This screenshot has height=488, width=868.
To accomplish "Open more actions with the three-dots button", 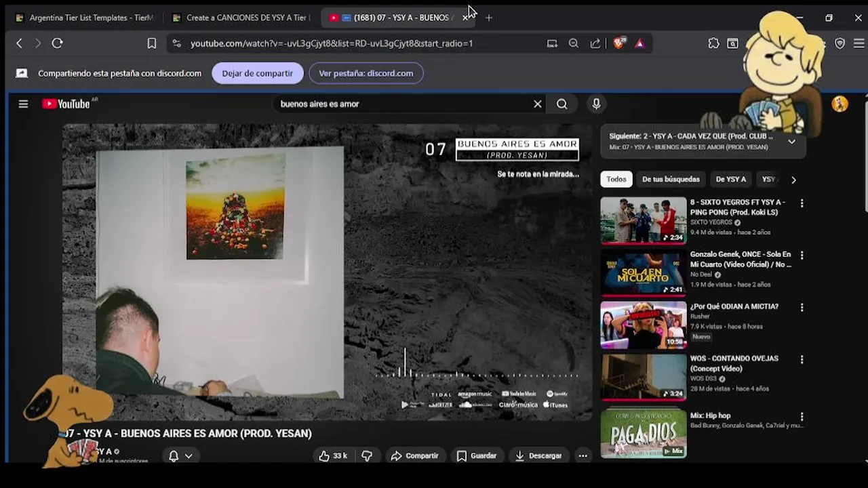I will coord(583,455).
